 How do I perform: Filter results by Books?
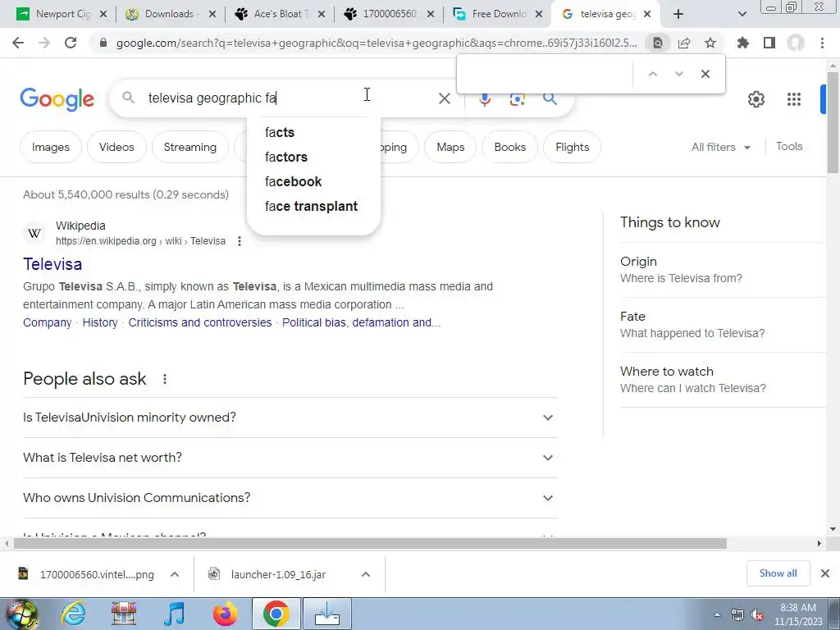click(509, 147)
